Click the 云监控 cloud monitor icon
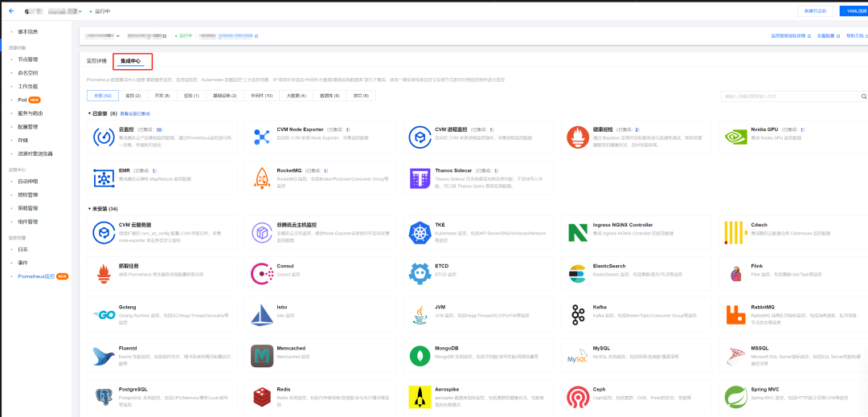This screenshot has height=417, width=868. click(104, 137)
